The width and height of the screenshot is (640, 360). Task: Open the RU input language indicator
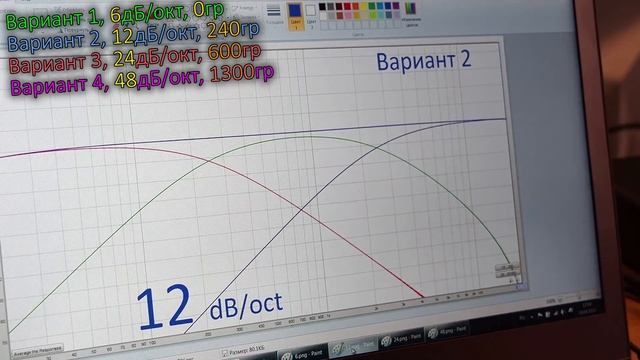(x=522, y=318)
